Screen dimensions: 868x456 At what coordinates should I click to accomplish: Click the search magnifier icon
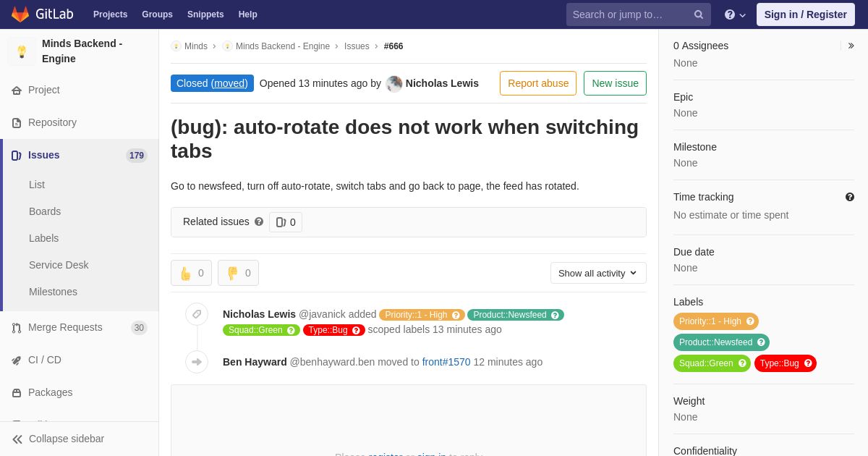[699, 14]
